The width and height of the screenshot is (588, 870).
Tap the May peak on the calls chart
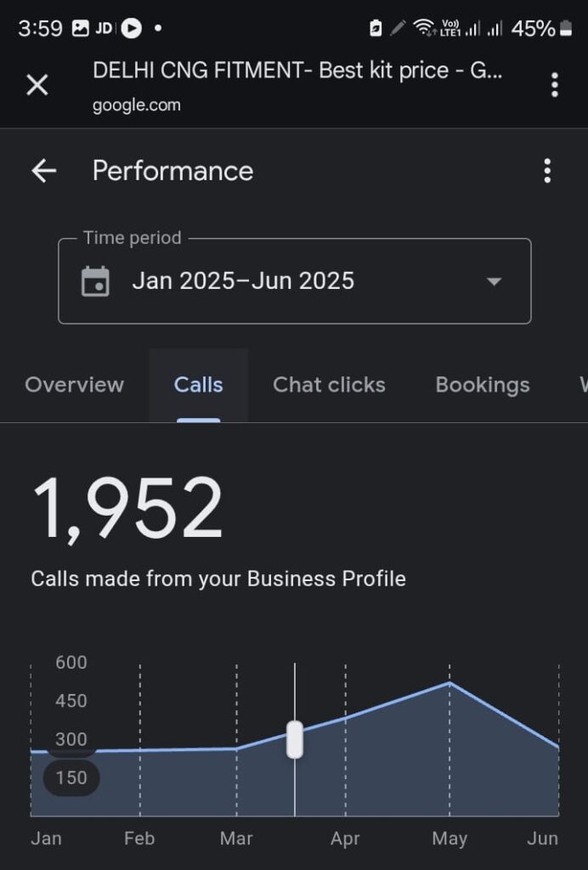(x=449, y=683)
